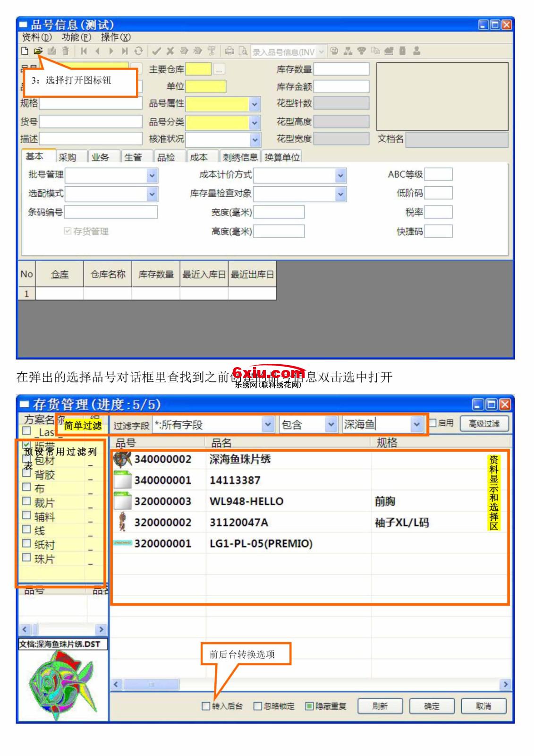This screenshot has width=534, height=756.
Task: Open the 成本计价方式 dropdown
Action: (x=340, y=175)
